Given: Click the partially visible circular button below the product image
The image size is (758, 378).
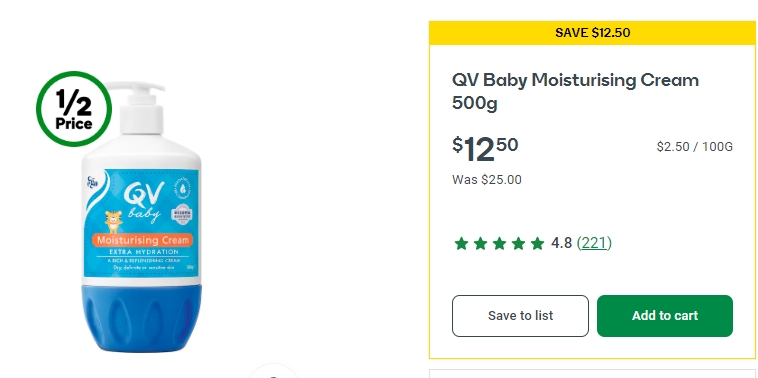Looking at the screenshot, I should point(273,371).
